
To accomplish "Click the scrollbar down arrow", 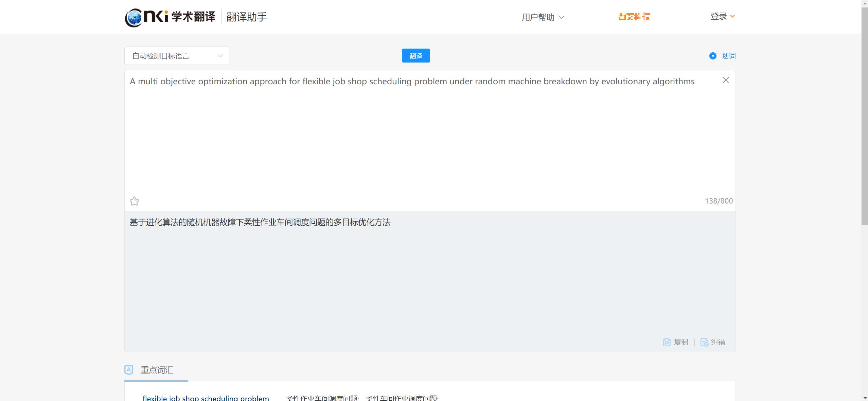I will point(865,398).
